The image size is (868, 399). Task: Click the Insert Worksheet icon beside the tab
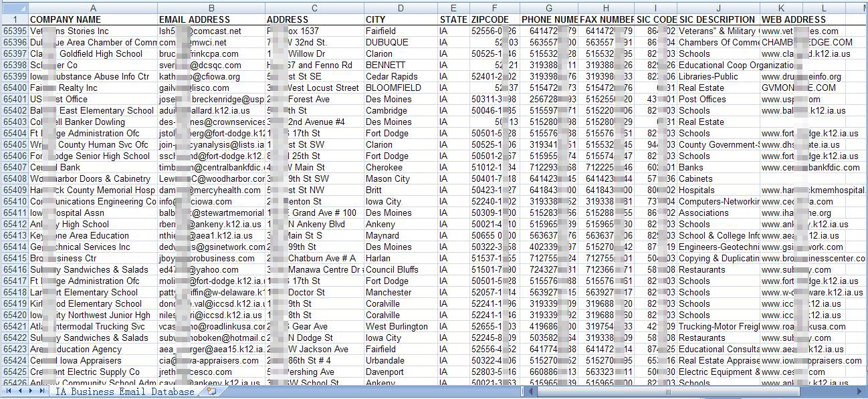coord(211,392)
